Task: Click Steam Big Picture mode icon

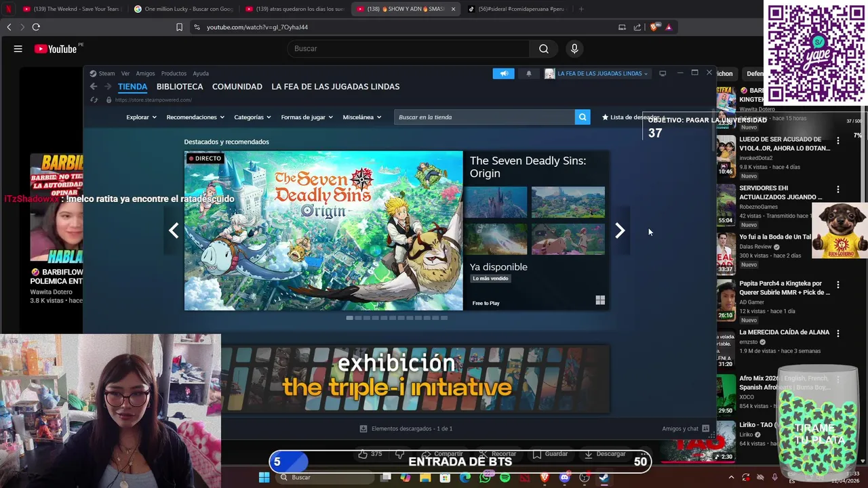Action: click(x=663, y=73)
